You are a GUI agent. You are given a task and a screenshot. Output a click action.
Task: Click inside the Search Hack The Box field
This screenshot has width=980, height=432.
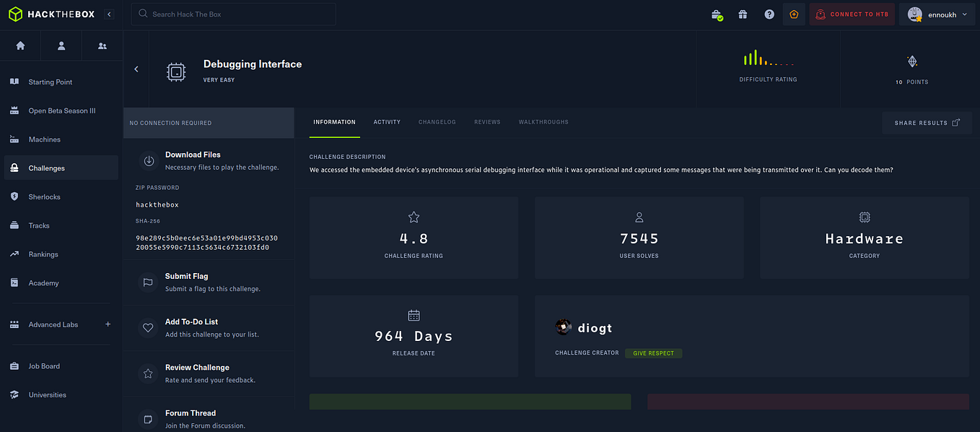[233, 14]
